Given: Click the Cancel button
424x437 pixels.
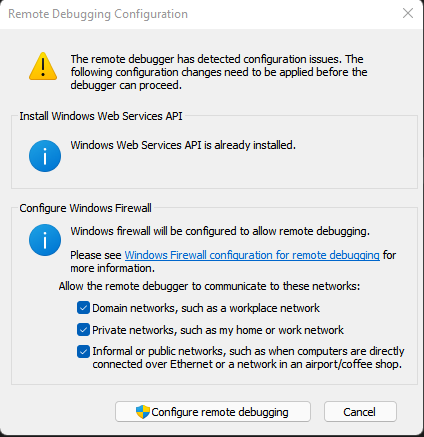Looking at the screenshot, I should point(360,412).
